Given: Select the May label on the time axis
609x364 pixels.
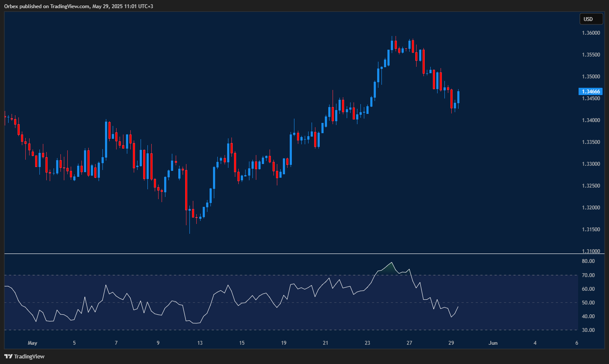Looking at the screenshot, I should coord(33,343).
